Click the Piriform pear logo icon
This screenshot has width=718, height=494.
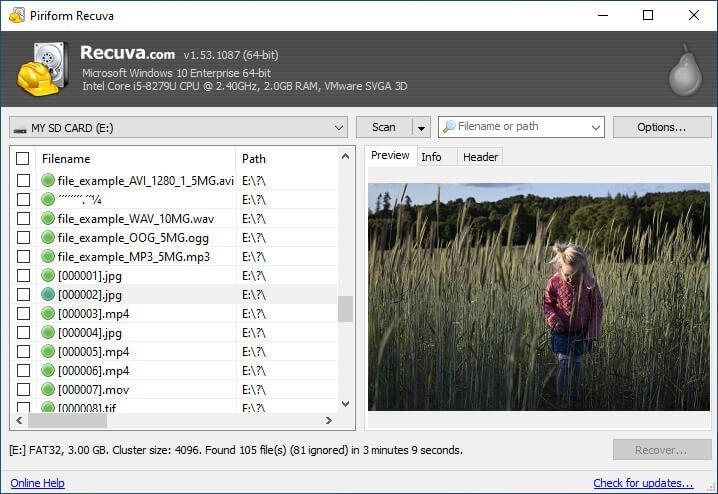pyautogui.click(x=683, y=69)
